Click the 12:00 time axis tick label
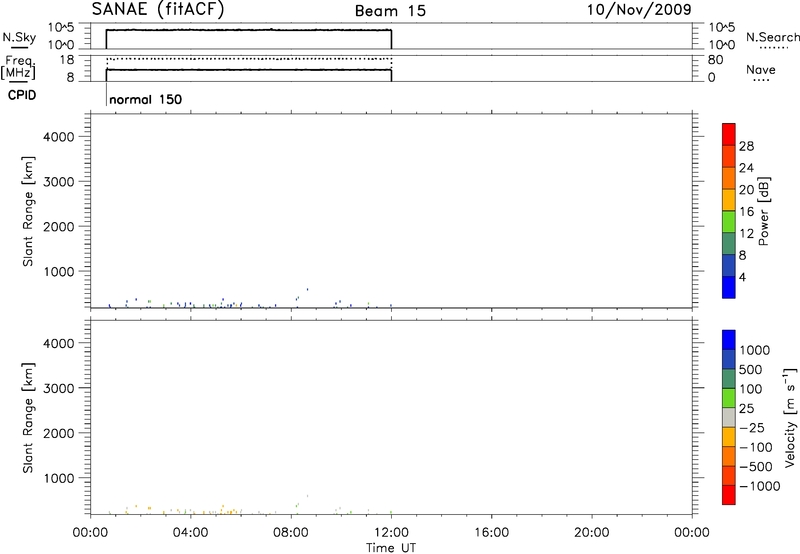The width and height of the screenshot is (800, 554). (391, 533)
